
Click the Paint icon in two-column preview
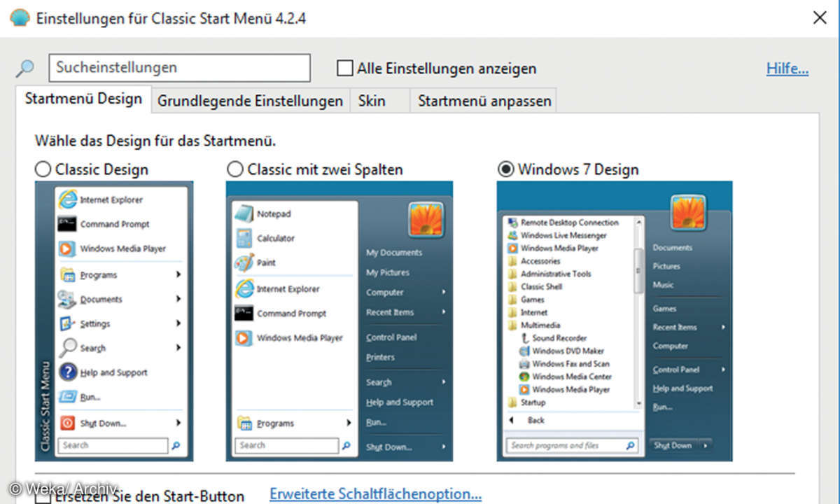pos(244,262)
